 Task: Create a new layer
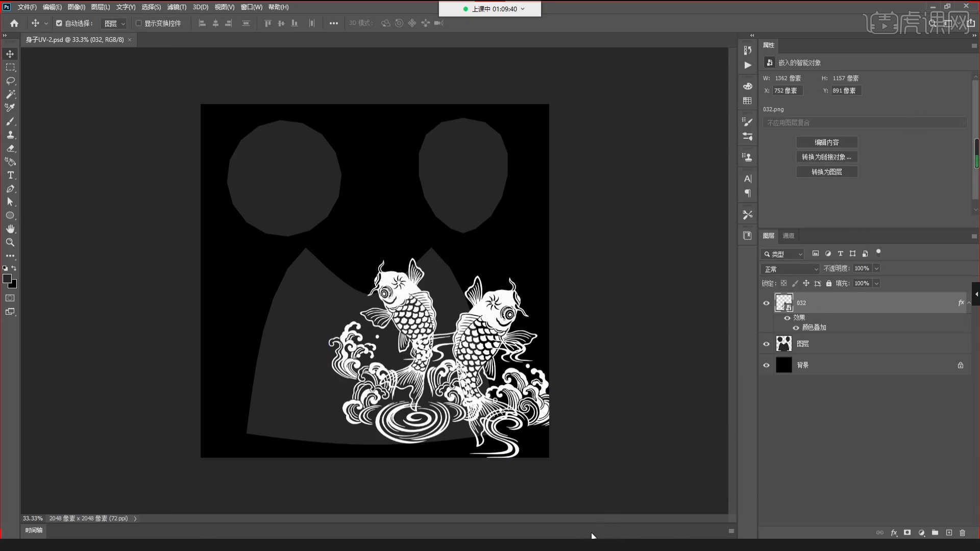949,533
